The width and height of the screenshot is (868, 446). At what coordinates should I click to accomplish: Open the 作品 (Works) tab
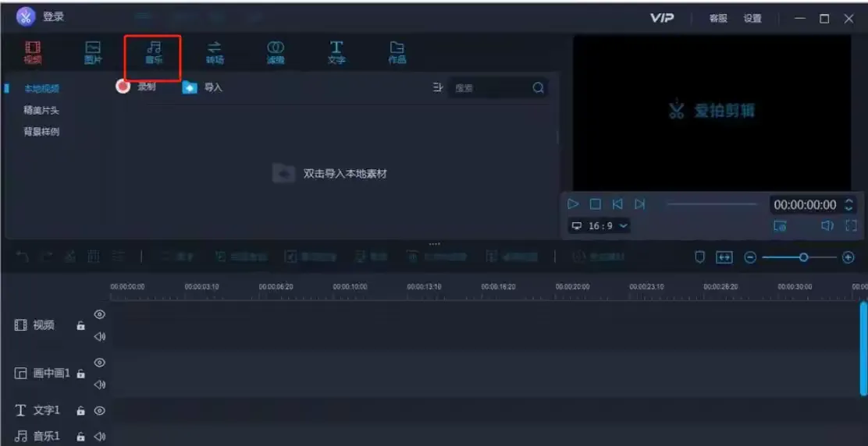click(397, 52)
